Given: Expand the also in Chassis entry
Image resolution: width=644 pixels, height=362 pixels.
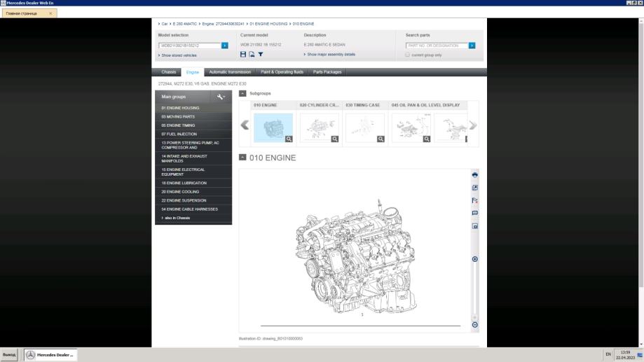Looking at the screenshot, I should [176, 218].
